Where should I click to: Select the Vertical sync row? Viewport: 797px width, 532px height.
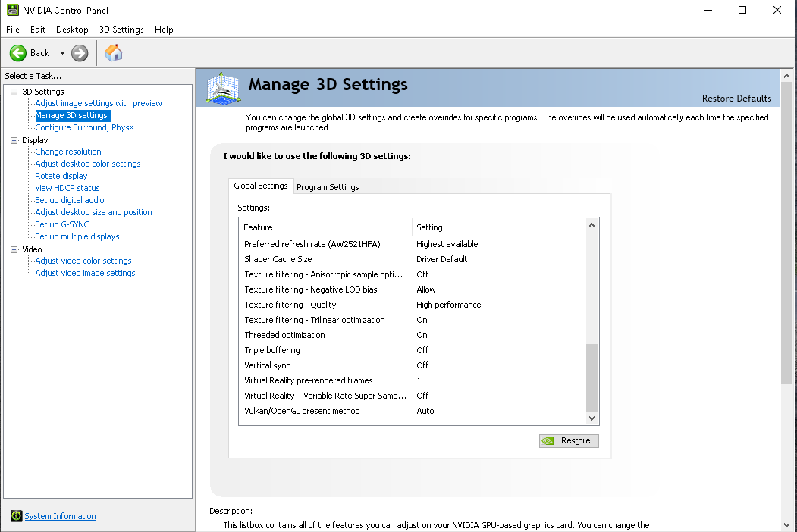click(413, 365)
